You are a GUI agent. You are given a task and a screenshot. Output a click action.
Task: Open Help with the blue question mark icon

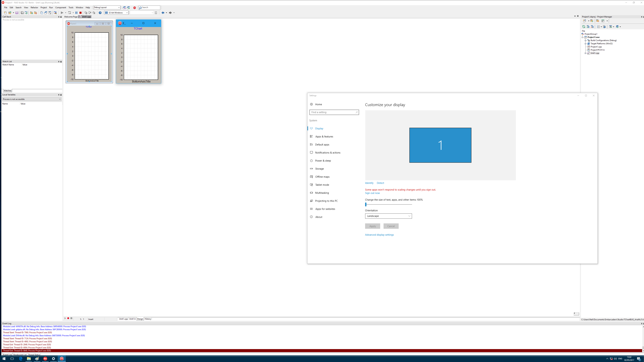(100, 13)
